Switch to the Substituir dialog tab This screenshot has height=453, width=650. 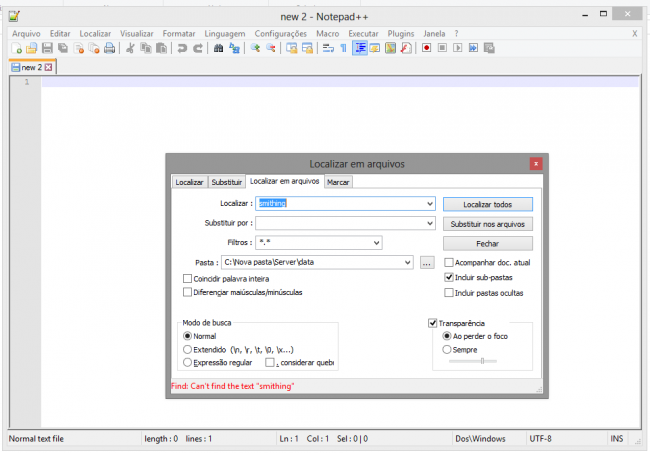point(226,182)
